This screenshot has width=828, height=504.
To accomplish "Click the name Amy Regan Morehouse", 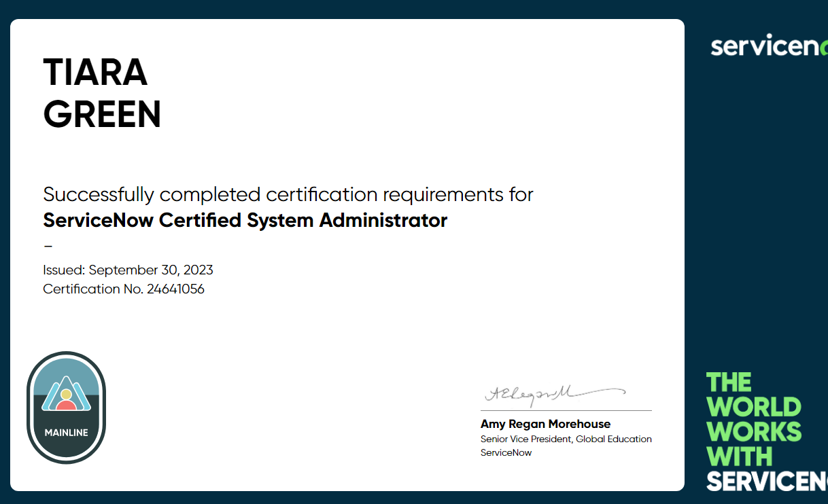I will click(545, 424).
